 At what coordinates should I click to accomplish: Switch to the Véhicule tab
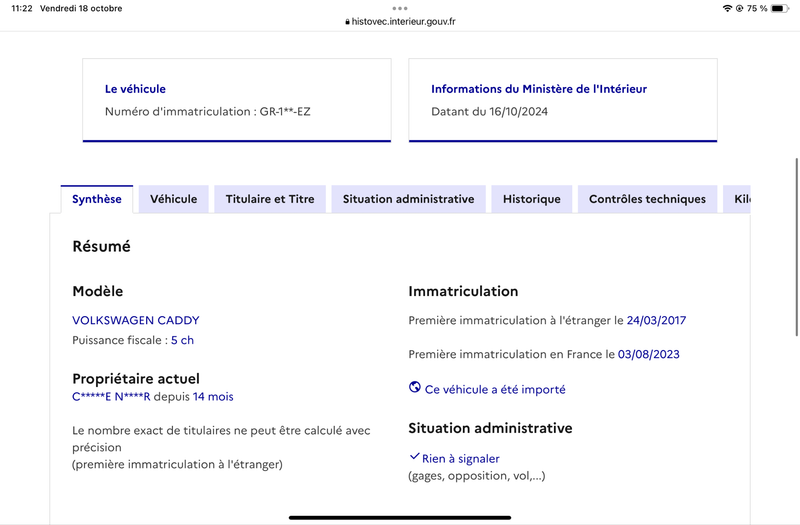[173, 199]
